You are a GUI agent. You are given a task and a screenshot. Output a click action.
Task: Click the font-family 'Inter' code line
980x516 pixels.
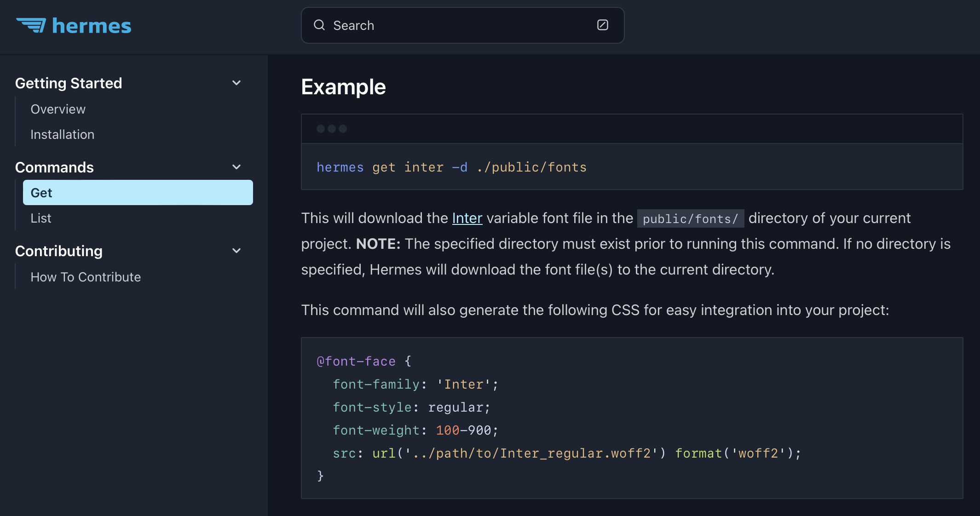click(415, 384)
